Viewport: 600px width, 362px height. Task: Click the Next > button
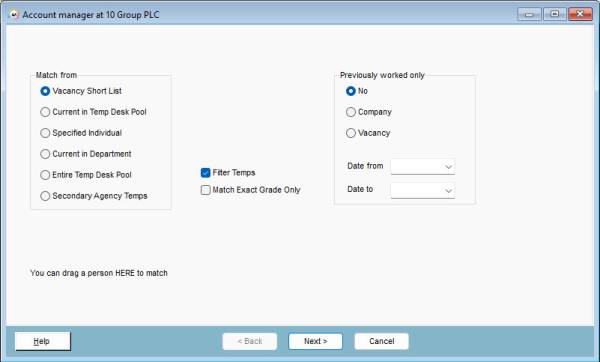[x=315, y=341]
